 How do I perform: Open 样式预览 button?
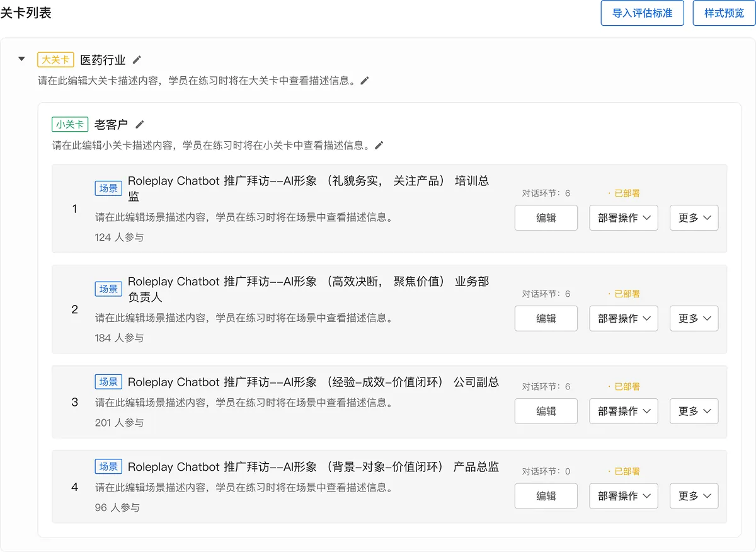(724, 13)
